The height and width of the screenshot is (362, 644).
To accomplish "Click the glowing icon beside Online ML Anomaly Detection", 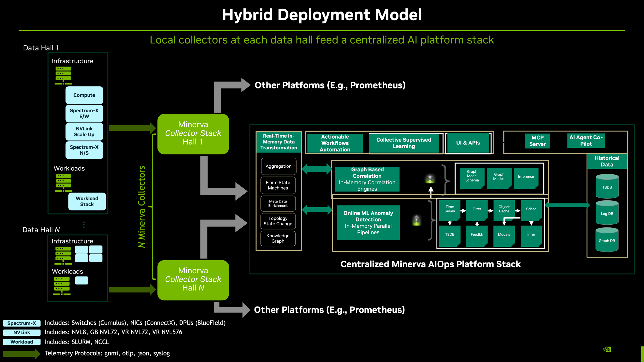I will [416, 220].
